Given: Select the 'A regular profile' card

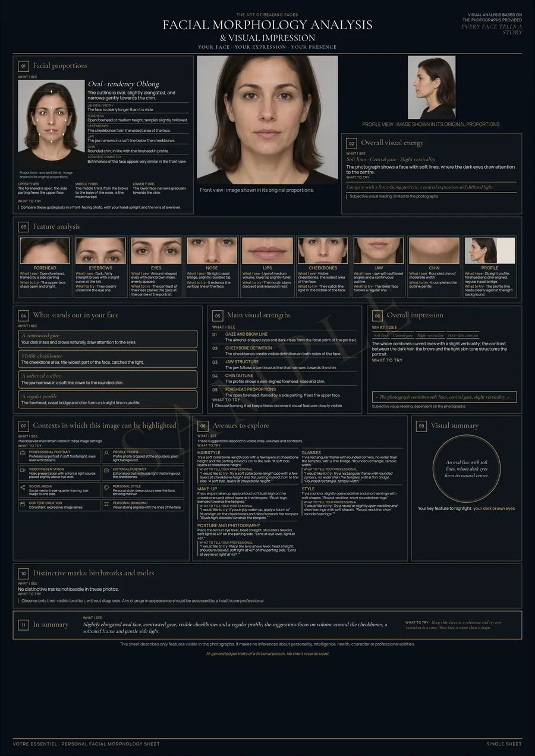Looking at the screenshot, I should click(x=108, y=400).
